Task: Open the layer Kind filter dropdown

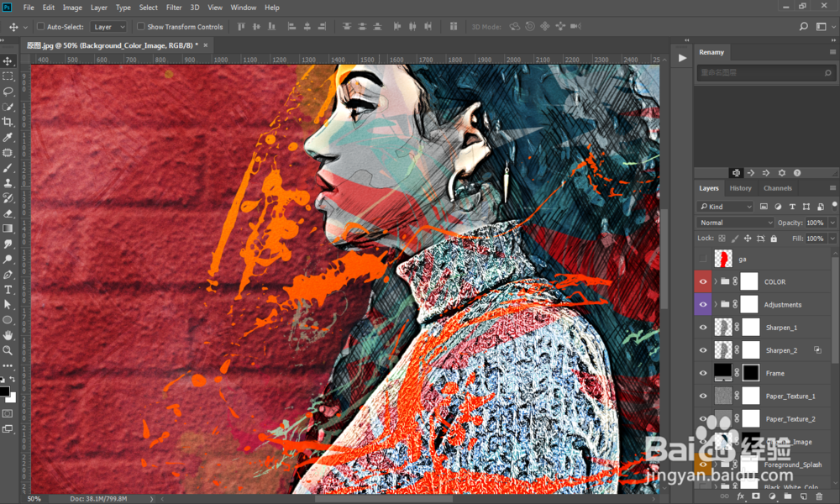Action: tap(726, 207)
